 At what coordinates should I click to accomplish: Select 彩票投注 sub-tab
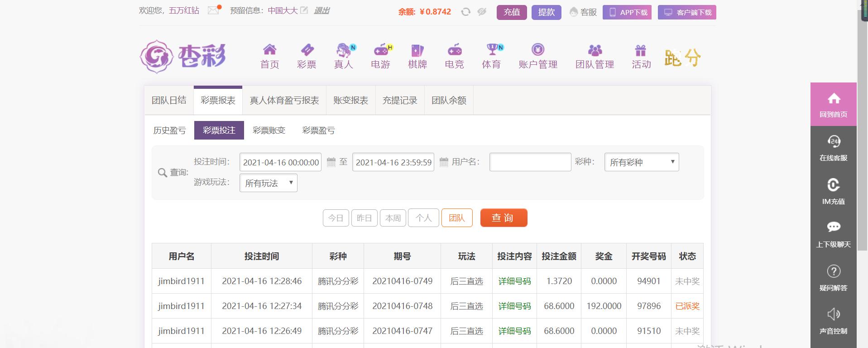pos(219,130)
